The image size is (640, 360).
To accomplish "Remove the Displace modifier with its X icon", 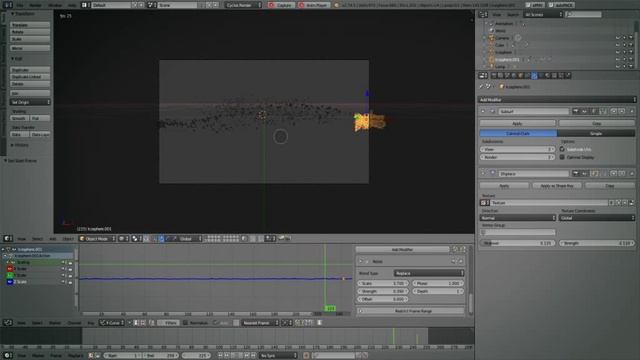I will coord(632,173).
